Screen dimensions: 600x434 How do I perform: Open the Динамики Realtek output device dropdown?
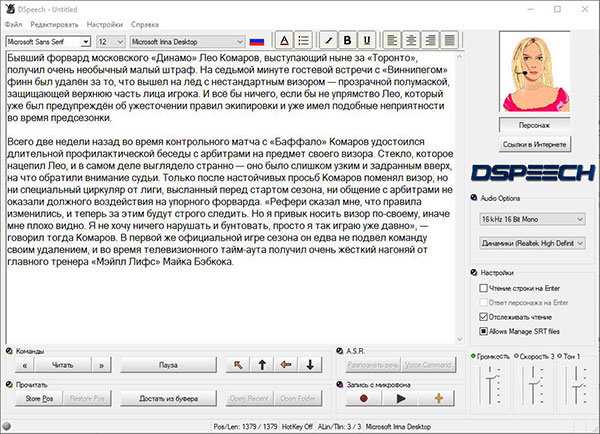tap(532, 243)
